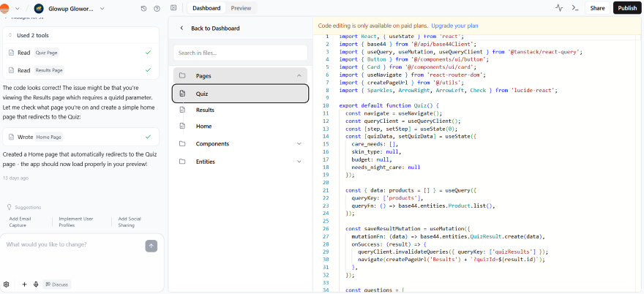Click the Pages folder icon

[x=182, y=75]
